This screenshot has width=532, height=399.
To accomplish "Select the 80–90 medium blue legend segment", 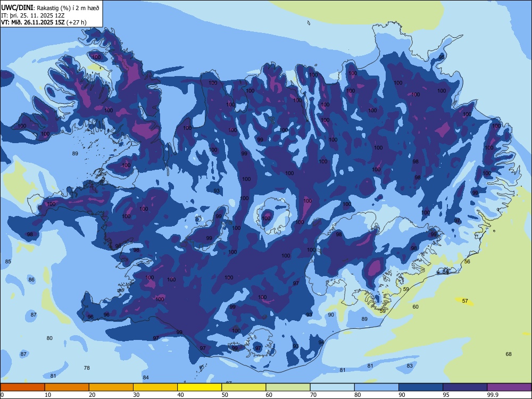I will pyautogui.click(x=377, y=387).
